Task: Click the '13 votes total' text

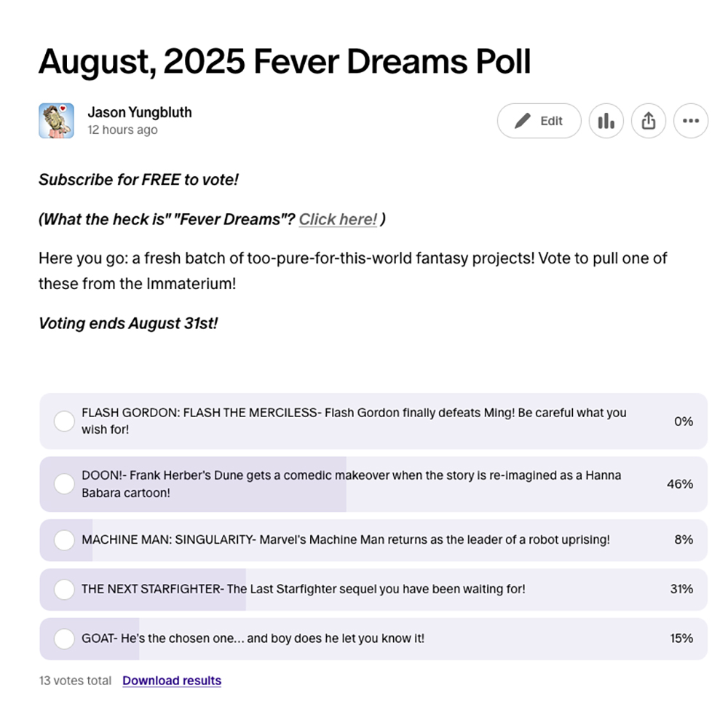Action: click(75, 681)
